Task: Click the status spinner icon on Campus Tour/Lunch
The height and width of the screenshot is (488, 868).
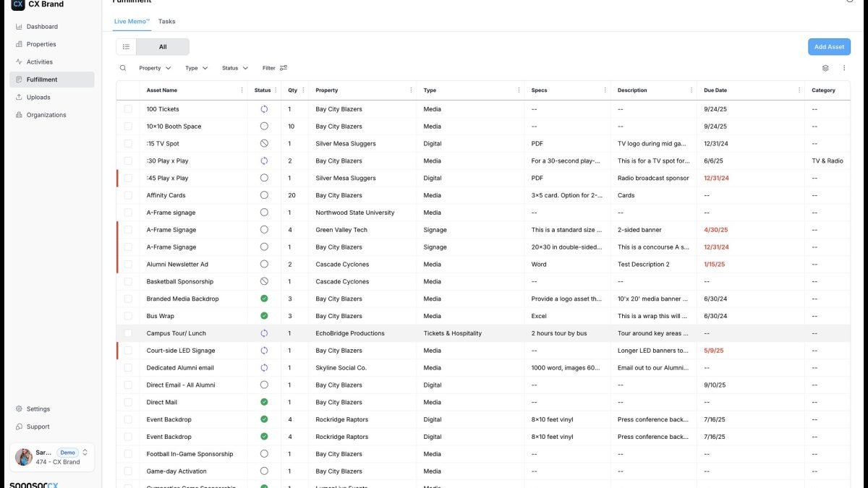Action: tap(263, 333)
